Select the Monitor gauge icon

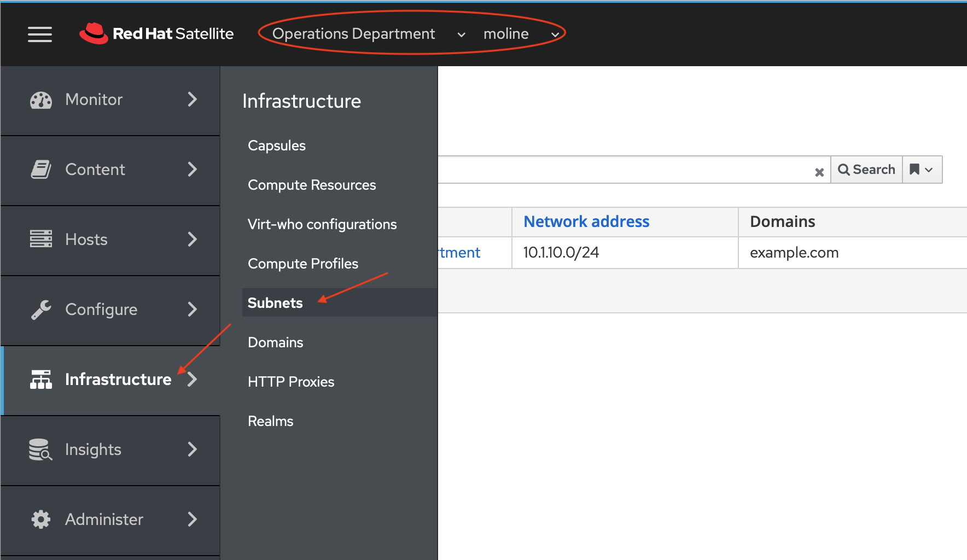pyautogui.click(x=40, y=100)
